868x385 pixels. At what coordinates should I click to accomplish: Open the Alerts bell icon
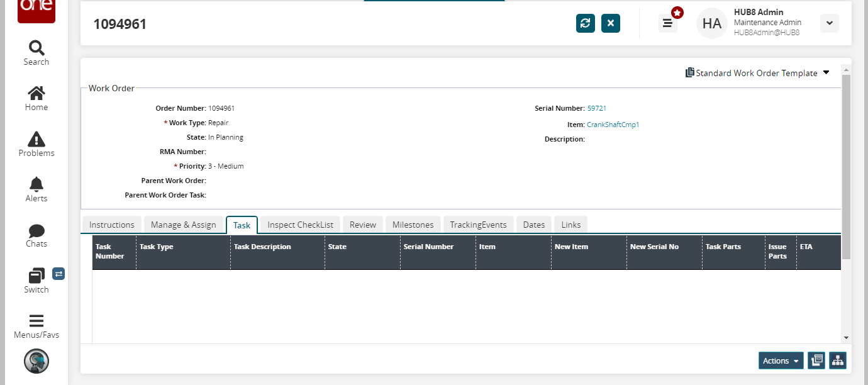tap(36, 184)
